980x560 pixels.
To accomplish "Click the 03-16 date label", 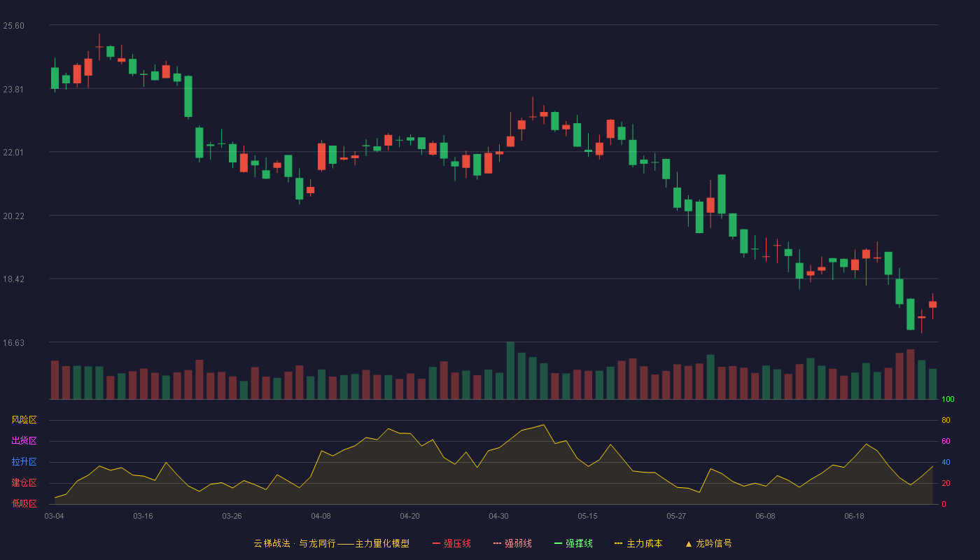I will [x=143, y=516].
